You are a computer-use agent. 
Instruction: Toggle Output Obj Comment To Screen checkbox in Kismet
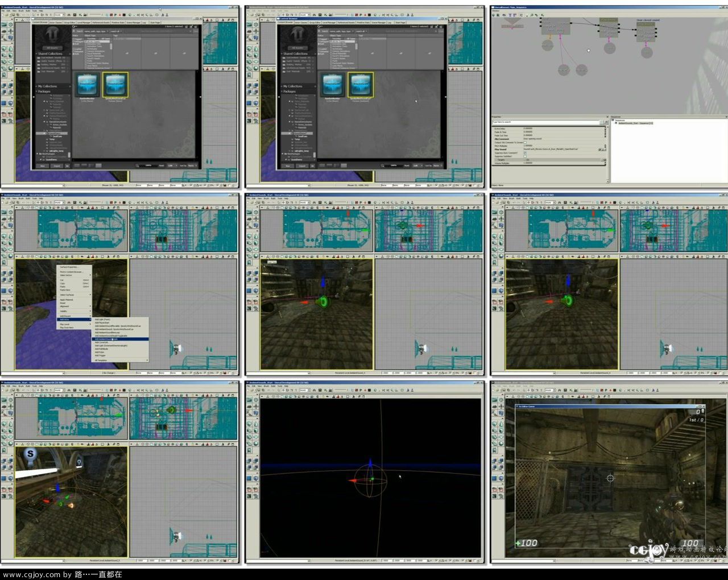click(x=524, y=142)
